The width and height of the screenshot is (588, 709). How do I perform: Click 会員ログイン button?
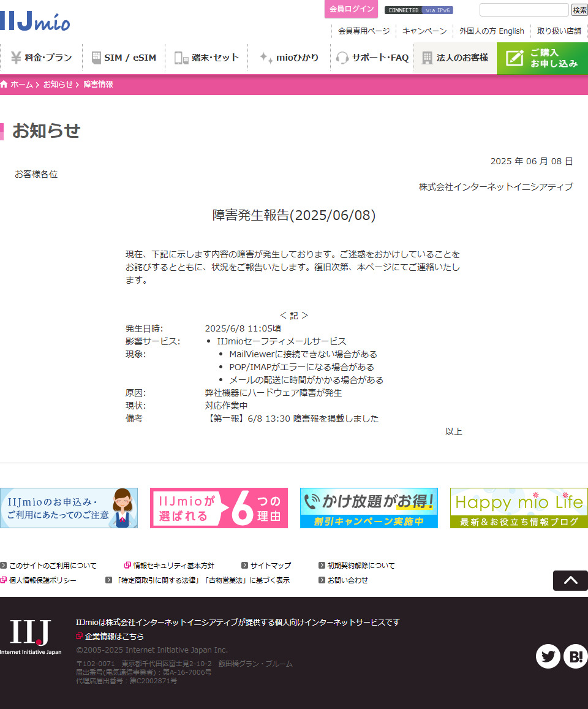[x=351, y=9]
